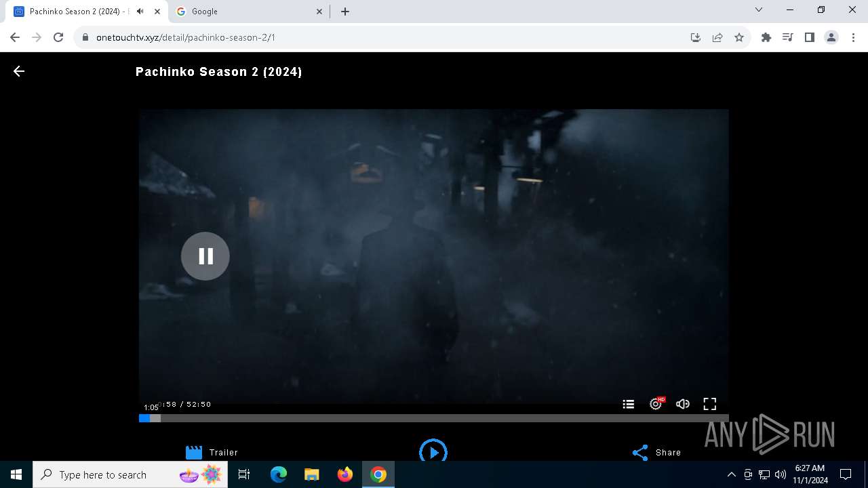Go back using the page back arrow
Image resolution: width=868 pixels, height=488 pixels.
coord(19,71)
